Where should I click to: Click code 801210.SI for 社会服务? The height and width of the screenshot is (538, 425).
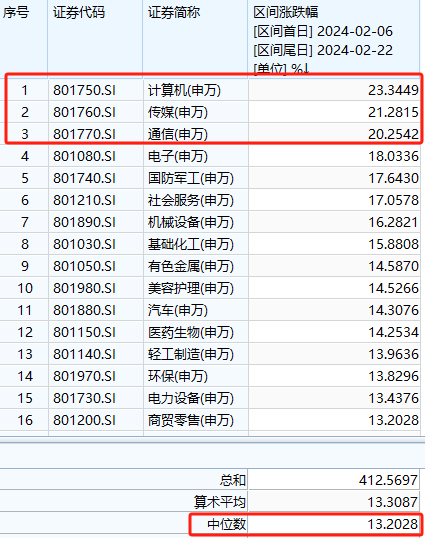84,200
